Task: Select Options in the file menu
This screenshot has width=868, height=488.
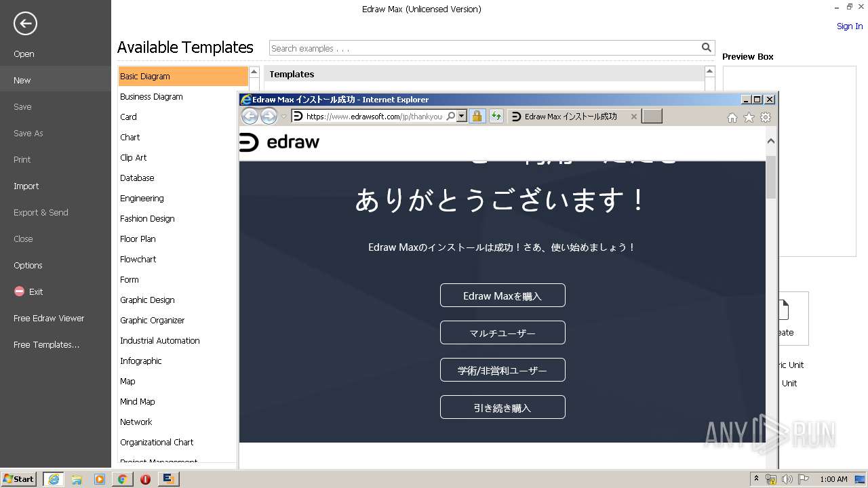Action: (x=28, y=265)
